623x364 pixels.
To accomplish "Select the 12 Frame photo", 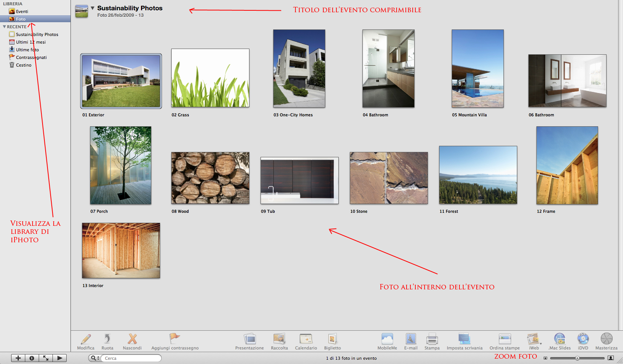I will tap(567, 165).
